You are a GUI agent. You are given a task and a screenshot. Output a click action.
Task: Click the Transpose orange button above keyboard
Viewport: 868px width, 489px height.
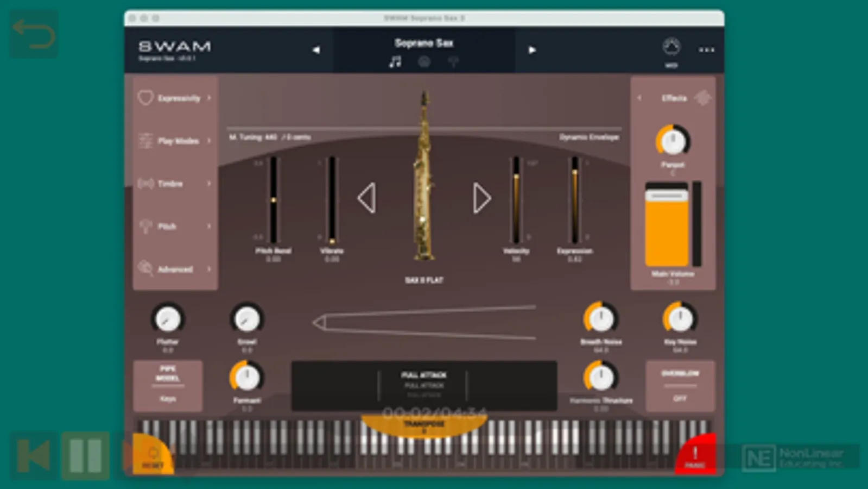click(x=424, y=425)
